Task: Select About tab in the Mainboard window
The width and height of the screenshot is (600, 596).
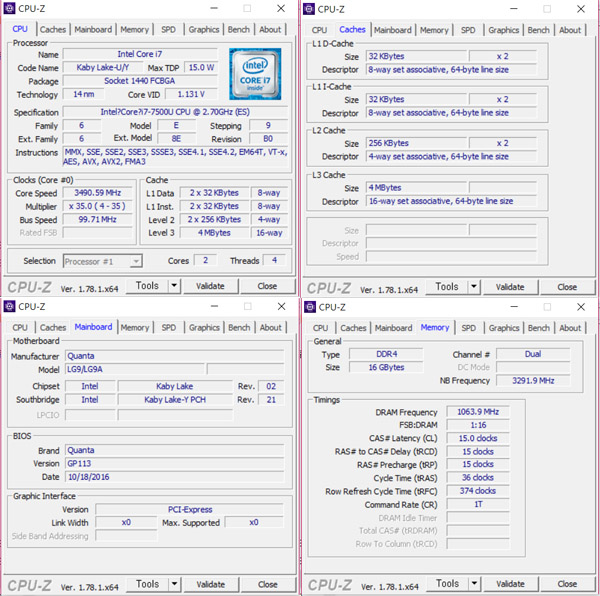Action: click(271, 327)
